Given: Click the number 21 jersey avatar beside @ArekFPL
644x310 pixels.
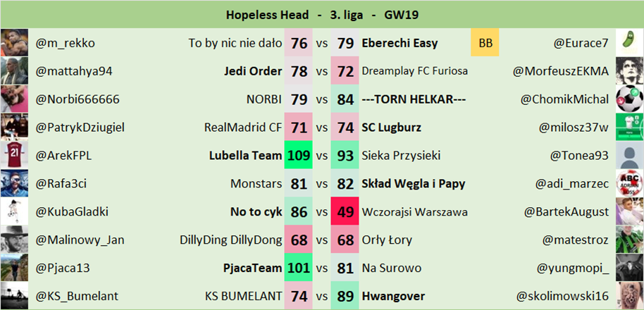Looking at the screenshot, I should (14, 156).
